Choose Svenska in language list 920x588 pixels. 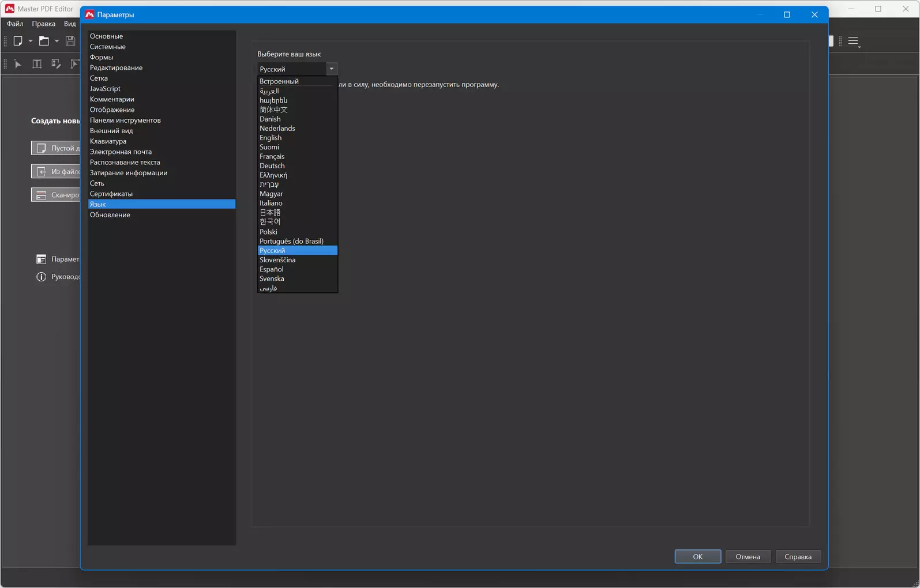298,278
